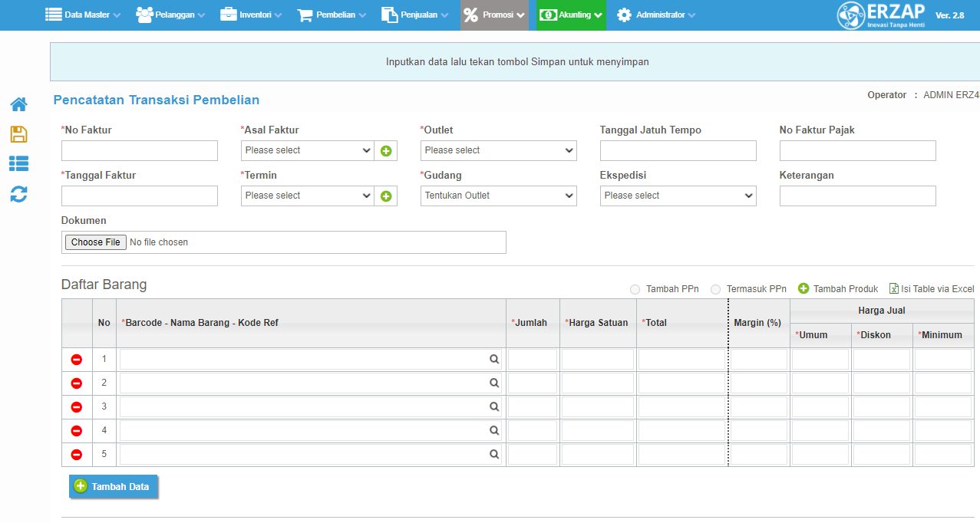Click the Keterangan input field
The height and width of the screenshot is (523, 980).
pos(858,196)
